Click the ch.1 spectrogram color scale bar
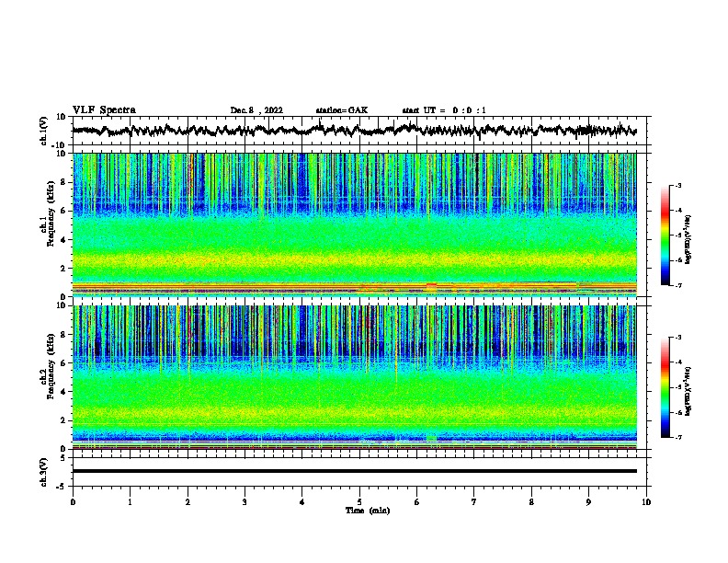Viewport: 728px width, 563px height. coord(665,236)
